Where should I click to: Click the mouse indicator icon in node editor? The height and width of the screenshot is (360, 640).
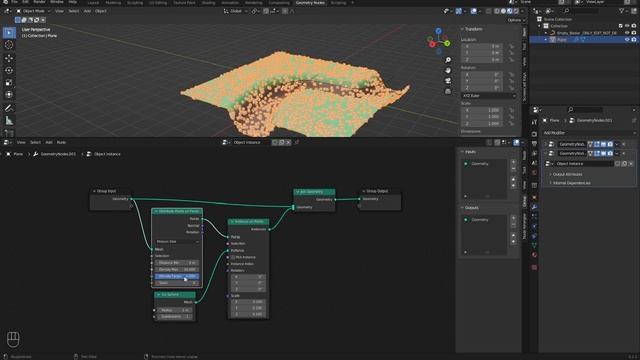pyautogui.click(x=13, y=339)
